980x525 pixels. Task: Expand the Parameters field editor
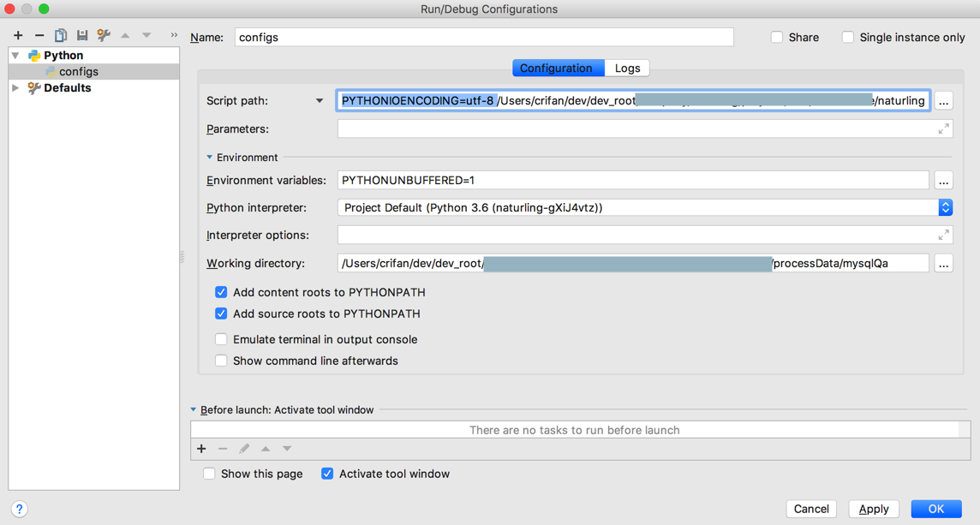pyautogui.click(x=943, y=128)
